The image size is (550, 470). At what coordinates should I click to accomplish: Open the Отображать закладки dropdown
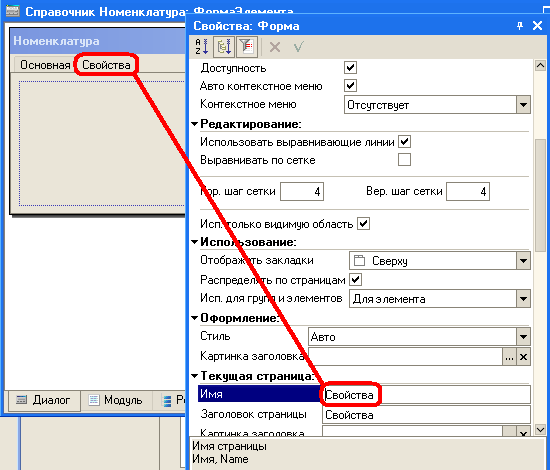click(x=523, y=261)
